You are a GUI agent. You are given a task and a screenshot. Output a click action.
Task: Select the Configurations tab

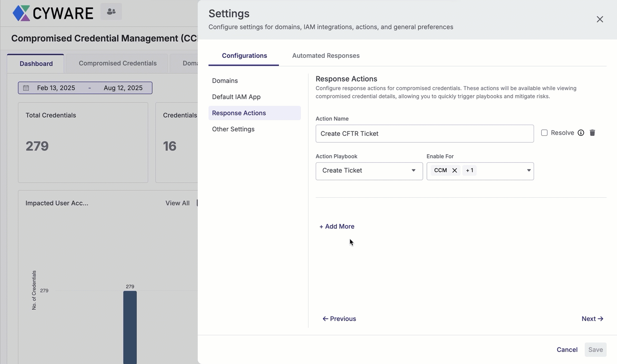point(244,56)
